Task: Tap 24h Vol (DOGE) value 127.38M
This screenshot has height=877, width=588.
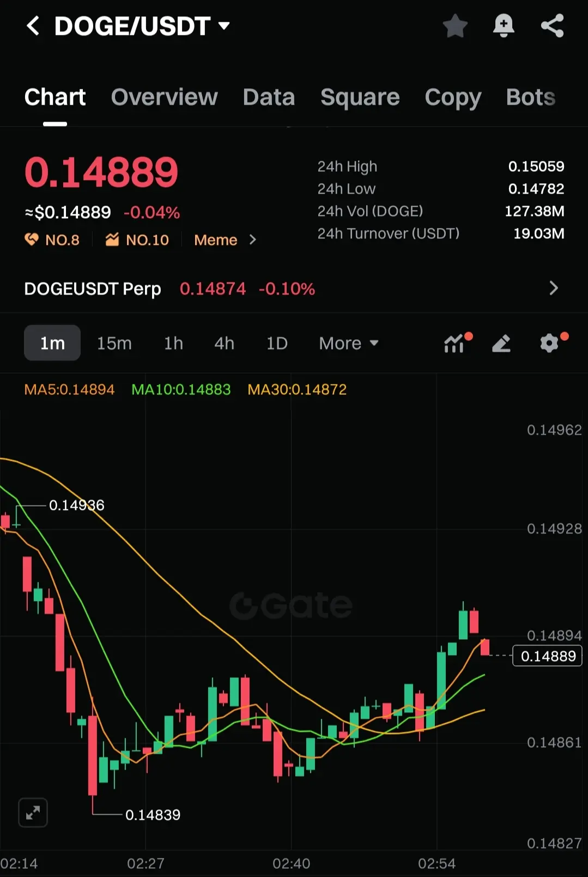Action: pos(535,211)
